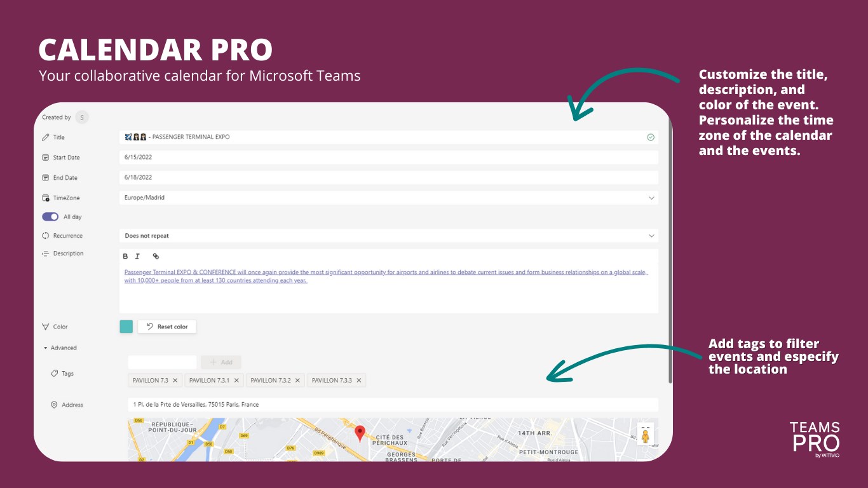Screen dimensions: 868x488
Task: Open the Recurrence dropdown Does not repeat
Action: click(x=389, y=236)
